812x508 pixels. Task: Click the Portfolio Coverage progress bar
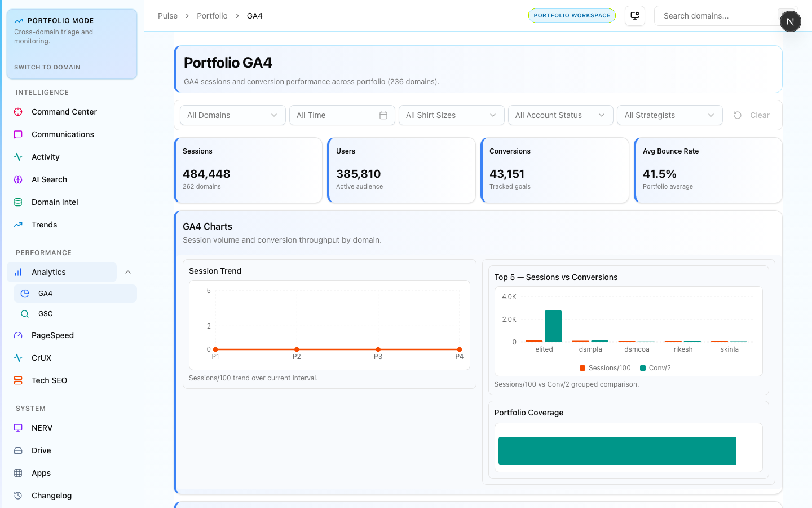[x=617, y=450]
